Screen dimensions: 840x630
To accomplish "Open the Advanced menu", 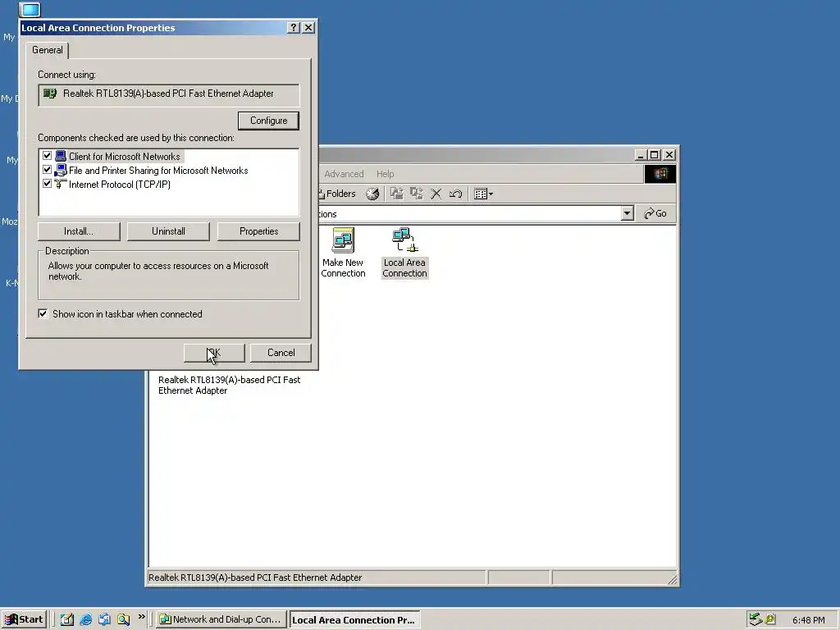I will [x=344, y=174].
